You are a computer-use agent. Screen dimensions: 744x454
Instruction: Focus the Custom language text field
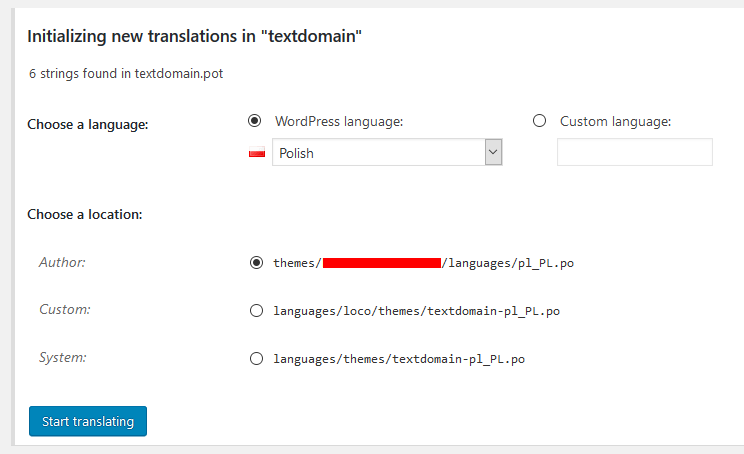634,152
